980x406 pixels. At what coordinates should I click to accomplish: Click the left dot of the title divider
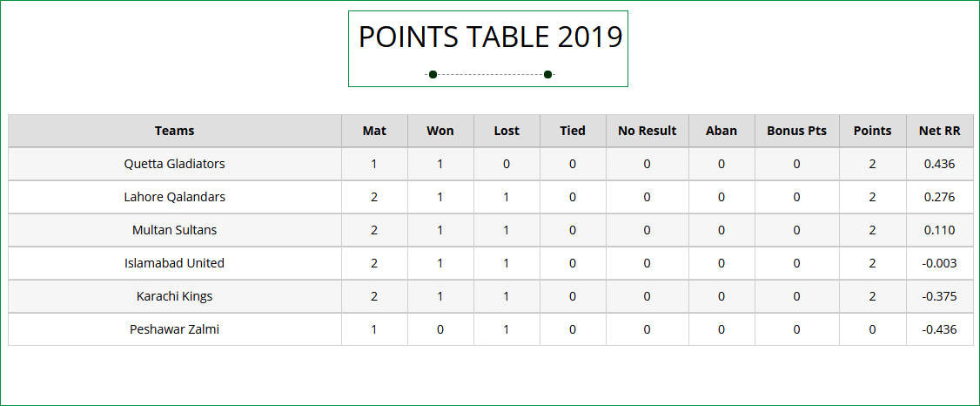[433, 74]
